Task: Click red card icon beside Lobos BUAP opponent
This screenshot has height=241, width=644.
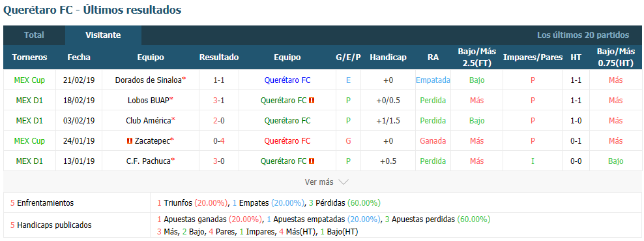Action: (x=312, y=101)
